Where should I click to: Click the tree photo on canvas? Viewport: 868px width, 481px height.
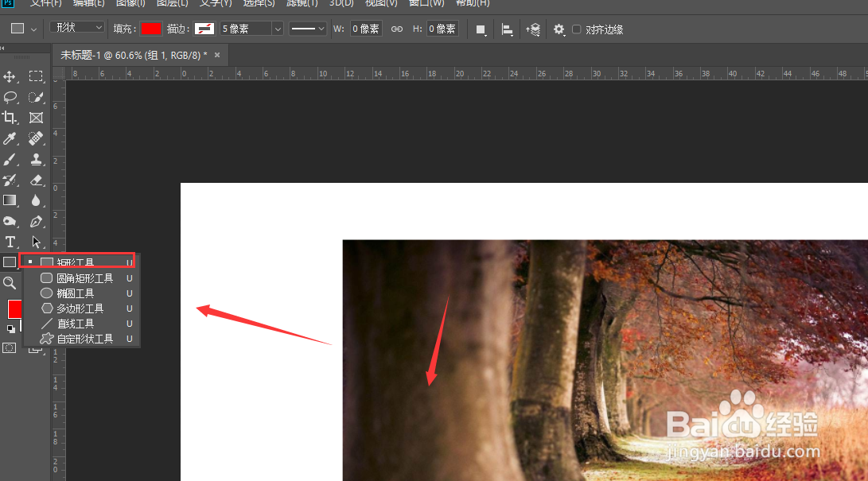point(605,360)
